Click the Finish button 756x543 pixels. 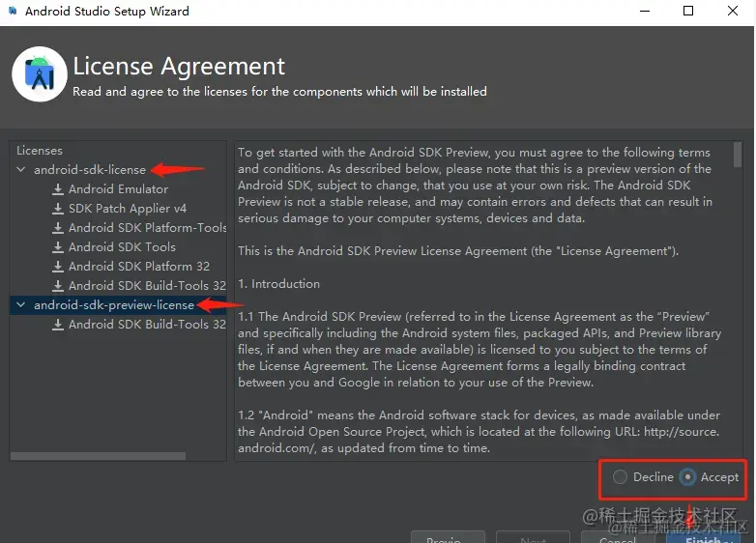tap(704, 537)
